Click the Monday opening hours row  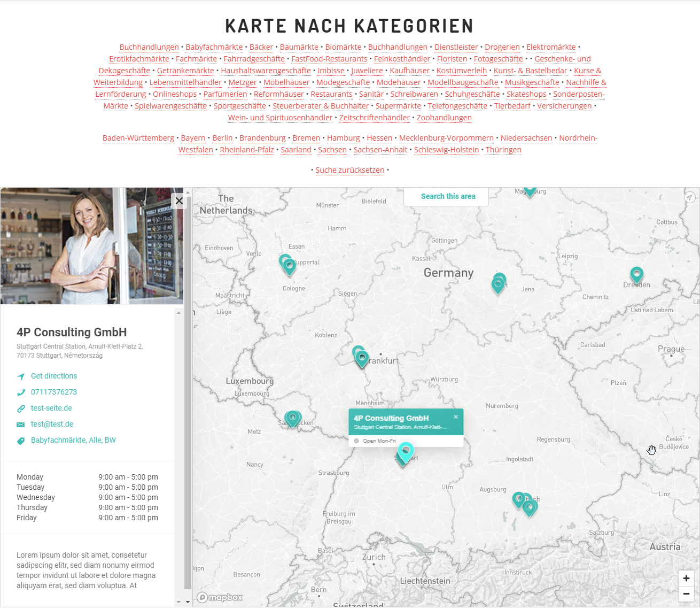coord(87,477)
